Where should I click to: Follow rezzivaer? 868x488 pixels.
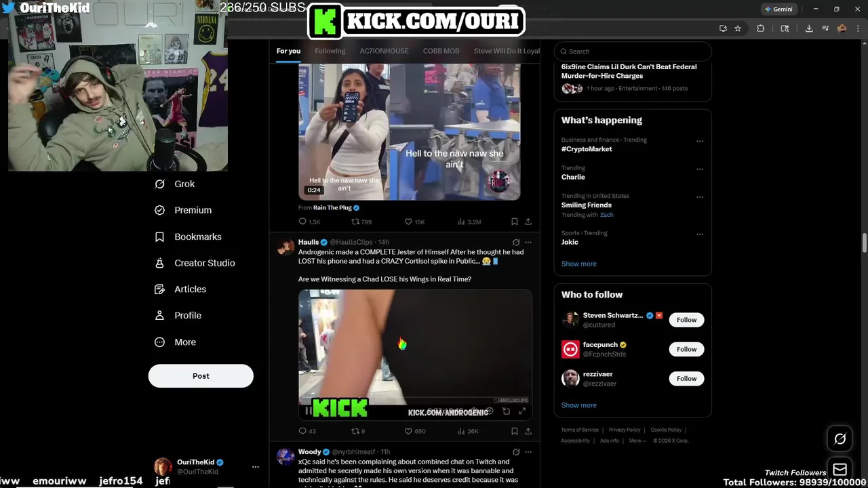[686, 378]
